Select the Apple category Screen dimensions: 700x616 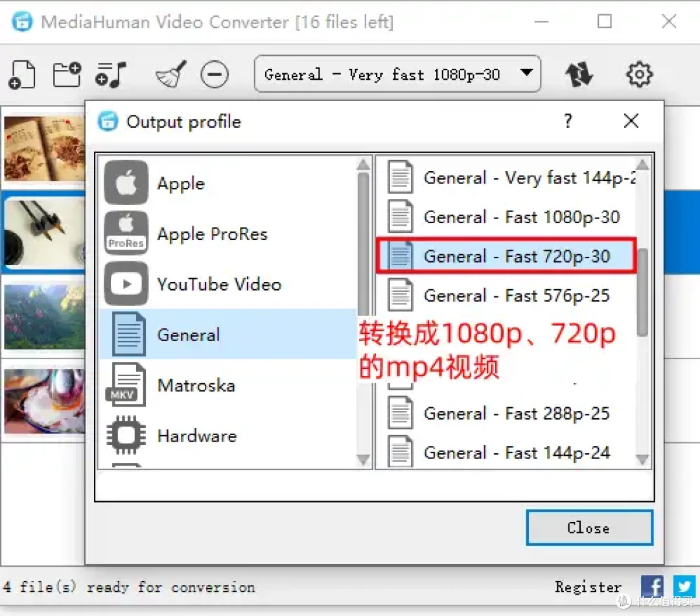227,183
